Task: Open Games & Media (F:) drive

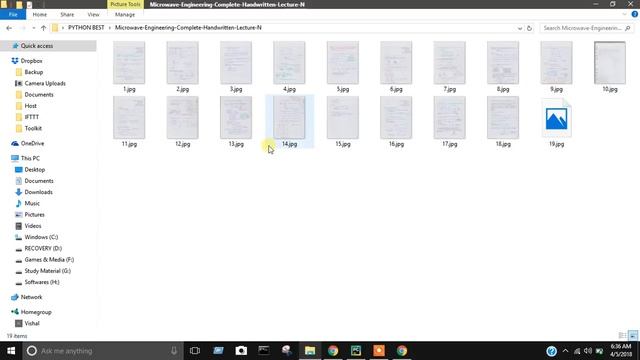Action: (x=49, y=260)
